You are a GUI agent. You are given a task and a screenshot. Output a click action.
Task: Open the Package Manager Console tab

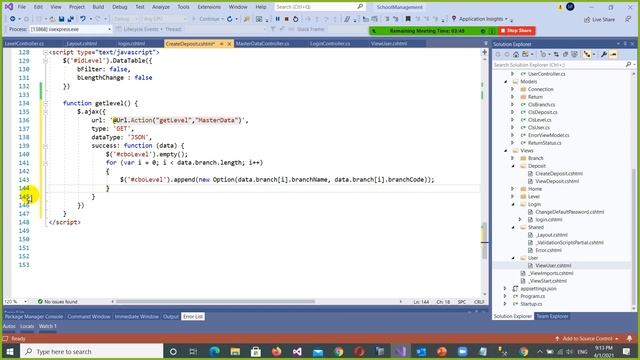coord(34,316)
